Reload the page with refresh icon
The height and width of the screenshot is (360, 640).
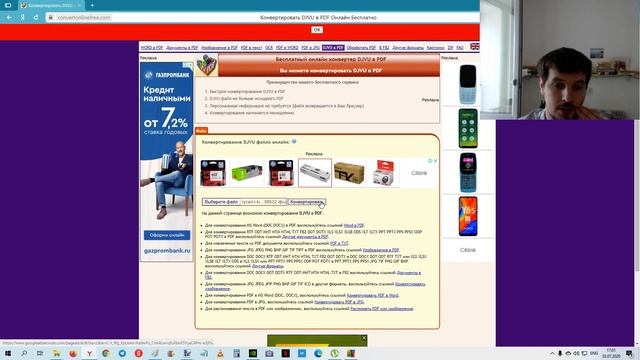tap(36, 18)
